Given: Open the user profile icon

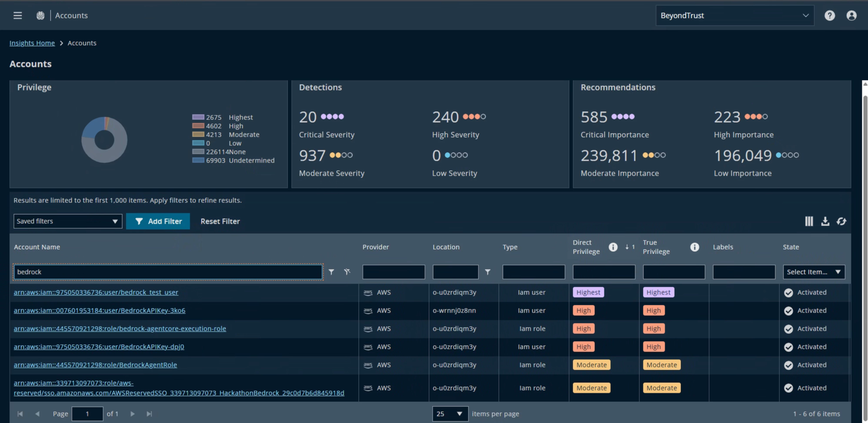Looking at the screenshot, I should [851, 15].
